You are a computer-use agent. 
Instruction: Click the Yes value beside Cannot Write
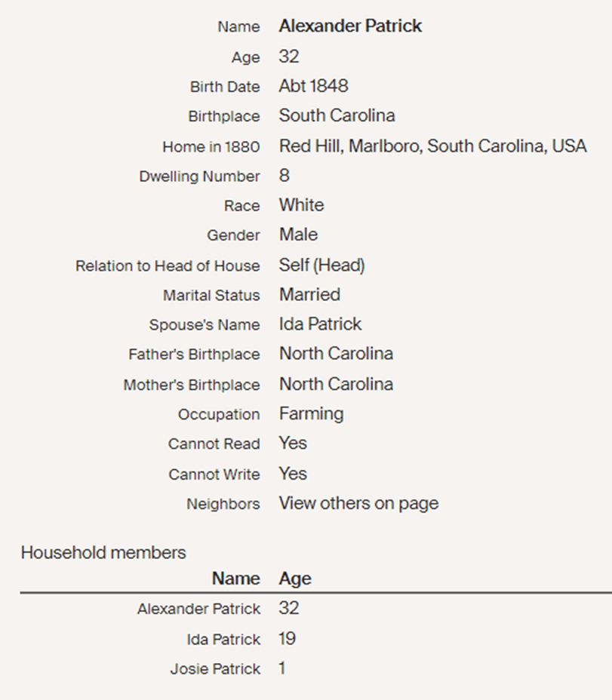(x=293, y=474)
